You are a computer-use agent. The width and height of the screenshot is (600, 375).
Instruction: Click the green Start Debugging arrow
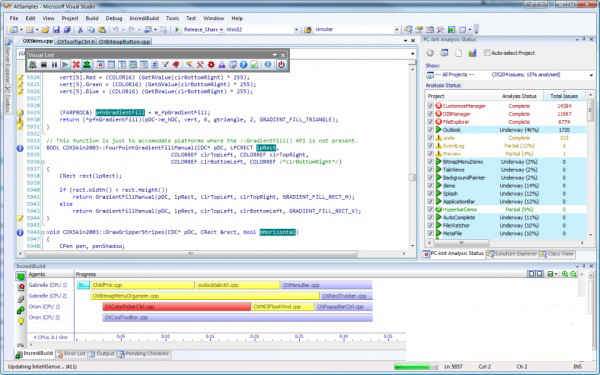click(177, 29)
